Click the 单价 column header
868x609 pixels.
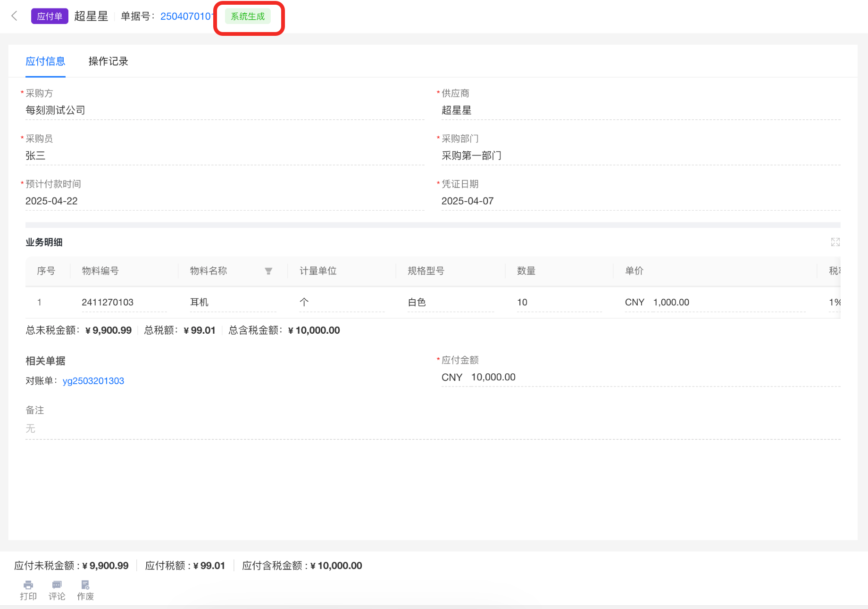634,271
